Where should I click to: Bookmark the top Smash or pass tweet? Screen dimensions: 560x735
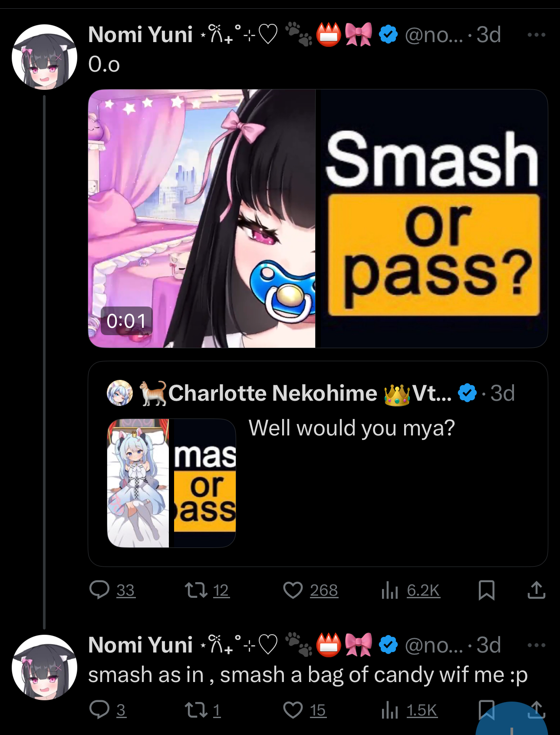(x=486, y=590)
